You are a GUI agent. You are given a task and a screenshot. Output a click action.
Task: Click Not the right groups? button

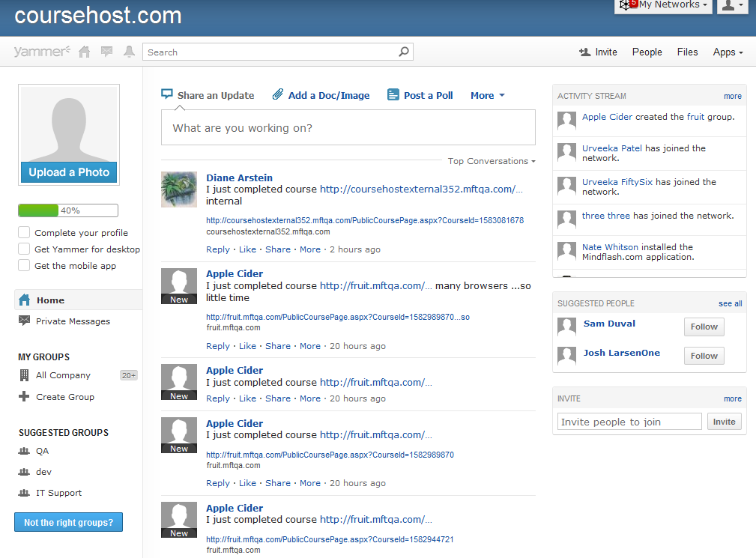pyautogui.click(x=68, y=522)
